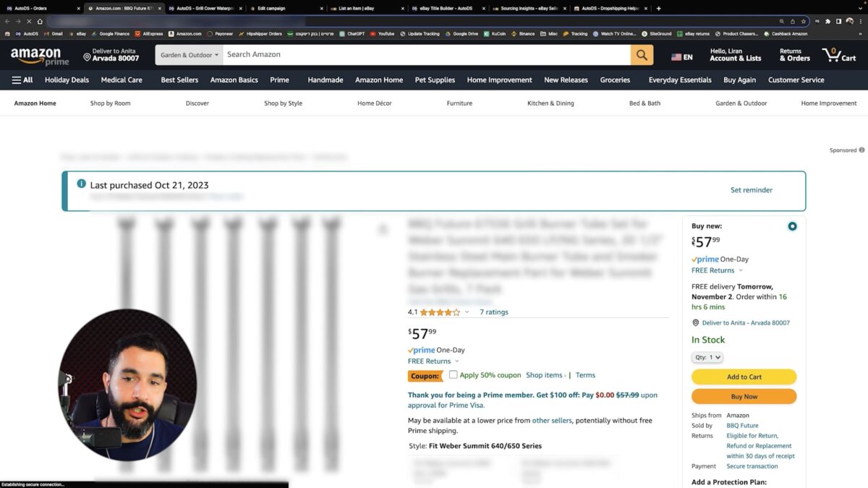This screenshot has height=488, width=868.
Task: Click the sponsored info icon
Action: click(x=861, y=150)
